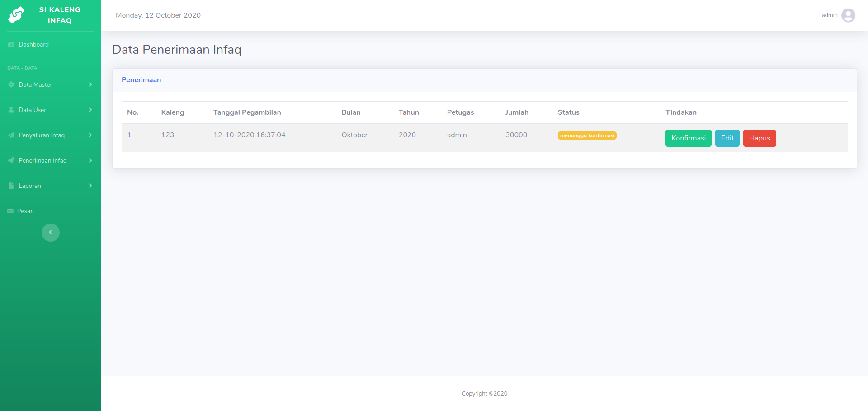Expand the Laporan submenu chevron
This screenshot has height=411, width=868.
(x=90, y=186)
